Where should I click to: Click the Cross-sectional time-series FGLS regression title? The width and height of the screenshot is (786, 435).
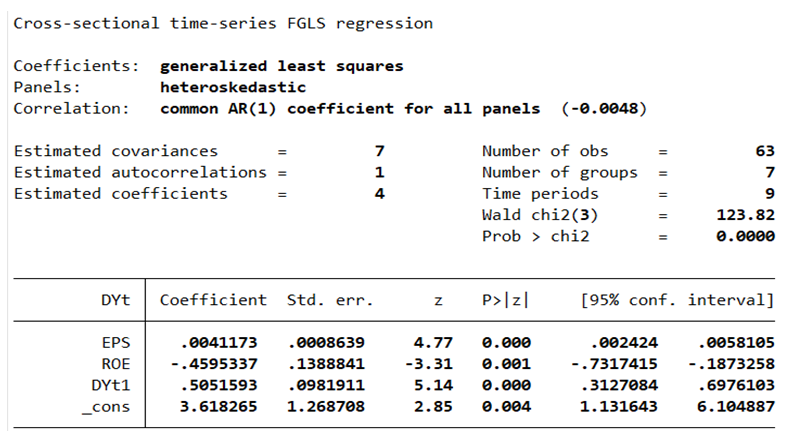[x=223, y=23]
